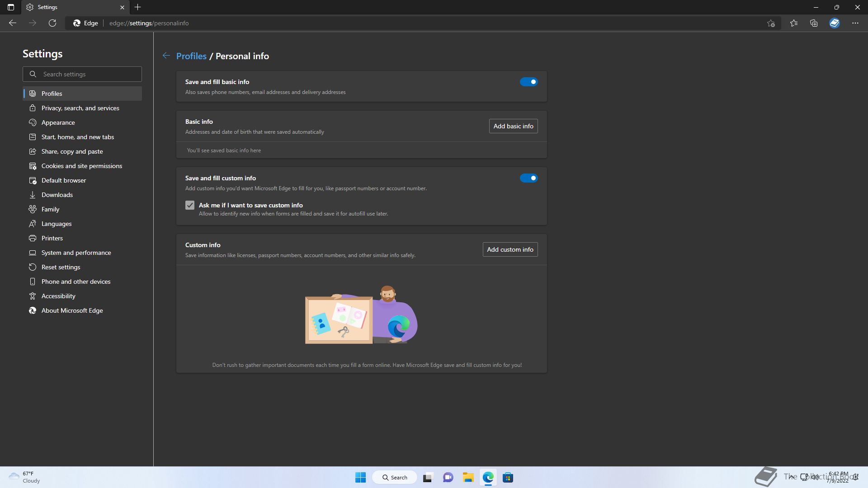Viewport: 868px width, 488px height.
Task: Open the Favorites list icon
Action: click(x=794, y=23)
